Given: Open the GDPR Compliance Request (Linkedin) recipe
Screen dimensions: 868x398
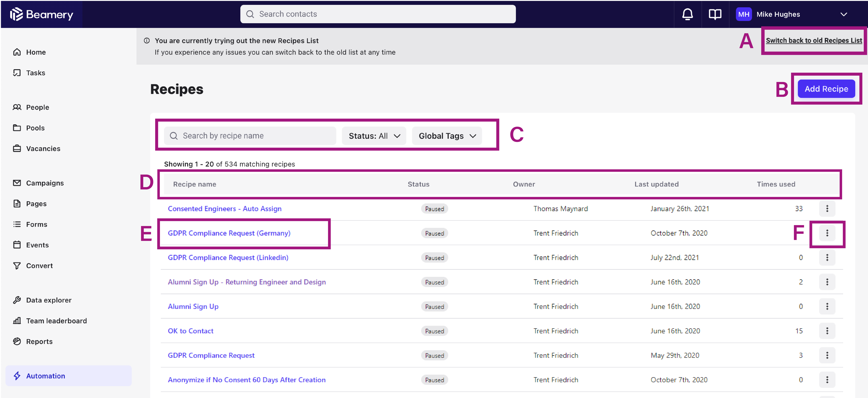Looking at the screenshot, I should pyautogui.click(x=228, y=257).
